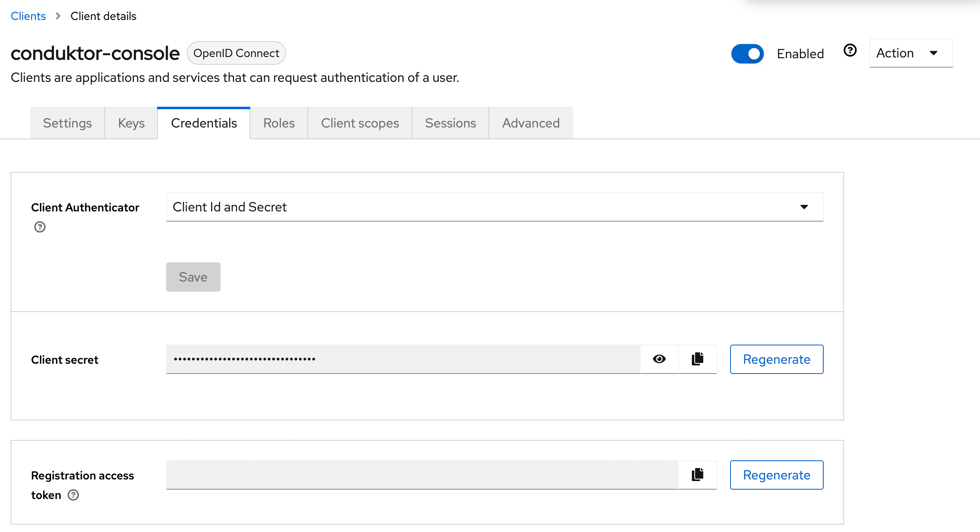Viewport: 980px width, 532px height.
Task: Open the Advanced tab
Action: tap(531, 123)
